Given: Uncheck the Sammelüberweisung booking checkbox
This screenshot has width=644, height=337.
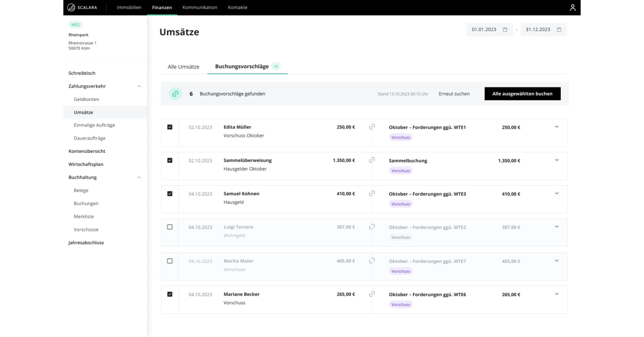Looking at the screenshot, I should coord(170,160).
